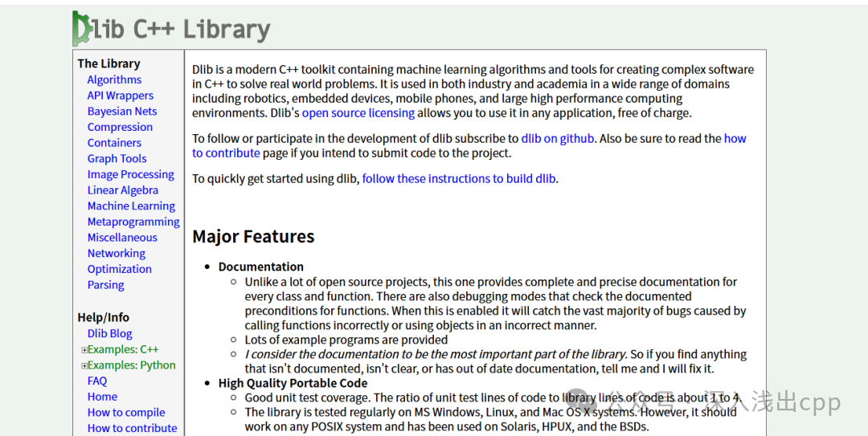Click the High Quality Portable Code heading
The image size is (868, 436).
point(293,383)
